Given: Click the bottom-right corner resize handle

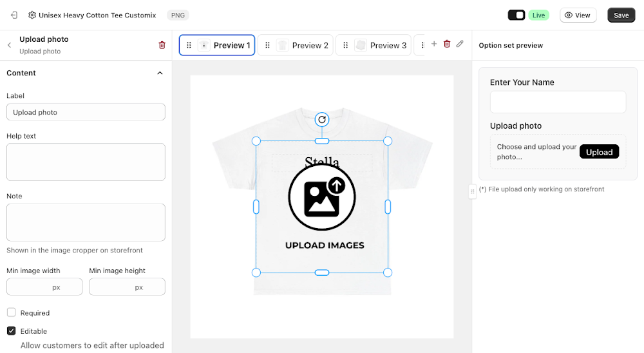Looking at the screenshot, I should coord(388,272).
